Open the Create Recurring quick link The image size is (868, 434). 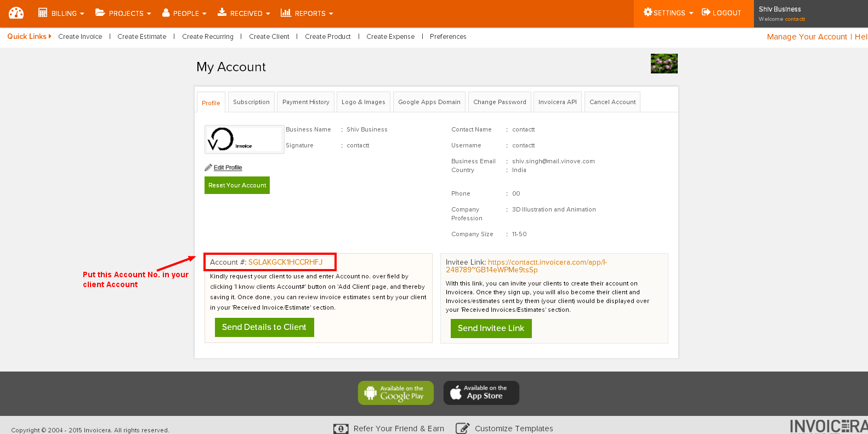click(x=208, y=37)
